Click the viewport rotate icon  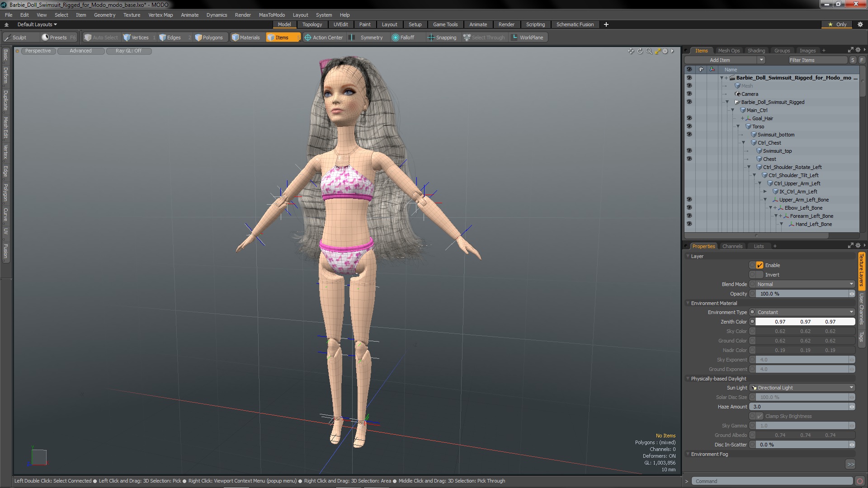(640, 51)
